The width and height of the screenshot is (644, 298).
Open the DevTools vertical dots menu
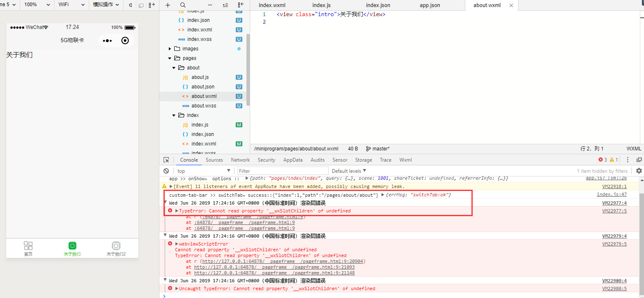point(628,160)
